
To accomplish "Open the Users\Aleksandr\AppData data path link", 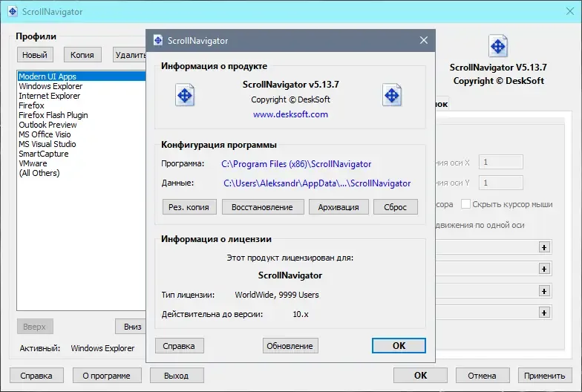I will [317, 183].
